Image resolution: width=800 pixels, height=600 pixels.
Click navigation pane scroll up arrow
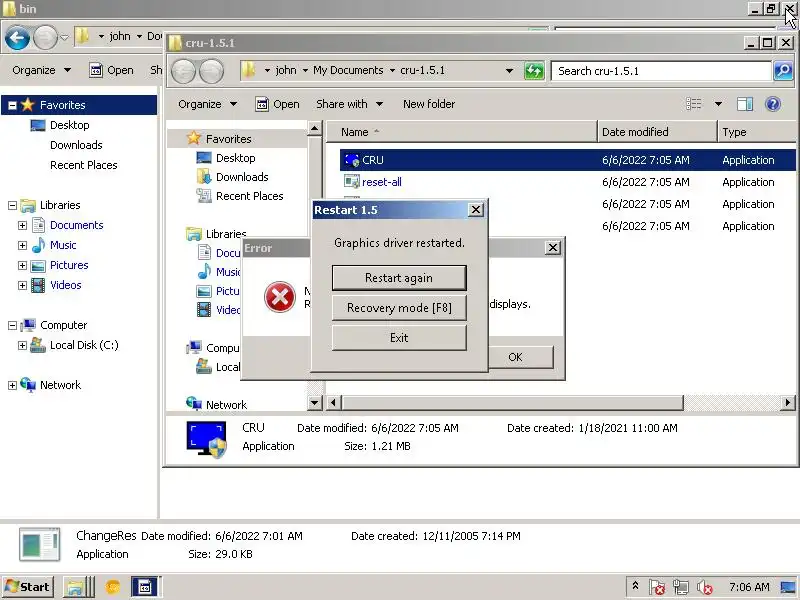(314, 129)
